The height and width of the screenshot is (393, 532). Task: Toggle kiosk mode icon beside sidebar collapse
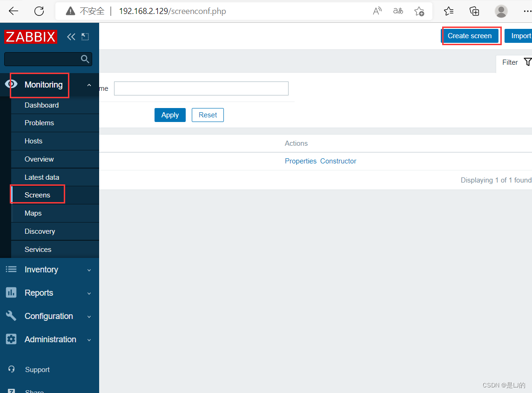click(x=85, y=37)
